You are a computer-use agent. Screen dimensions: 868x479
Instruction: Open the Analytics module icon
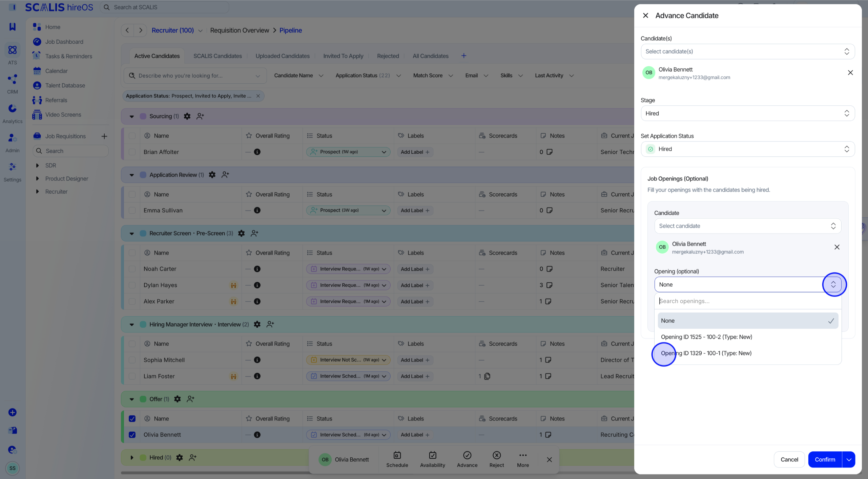pyautogui.click(x=13, y=109)
